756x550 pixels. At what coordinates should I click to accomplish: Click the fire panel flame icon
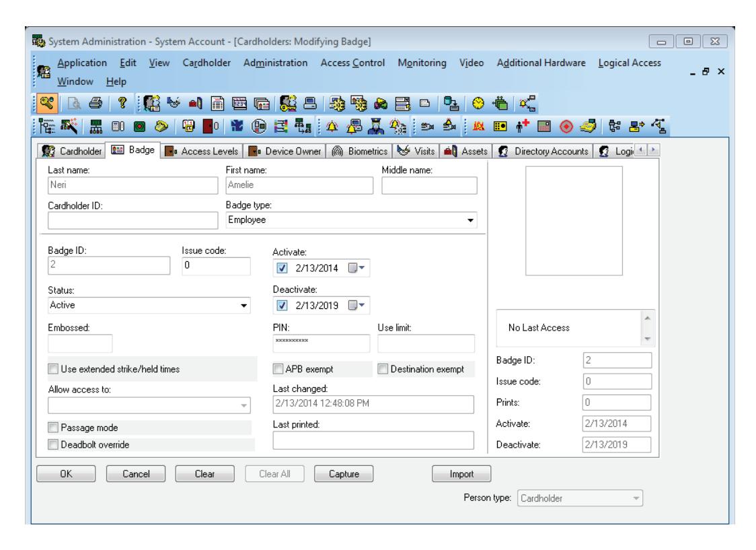click(478, 127)
